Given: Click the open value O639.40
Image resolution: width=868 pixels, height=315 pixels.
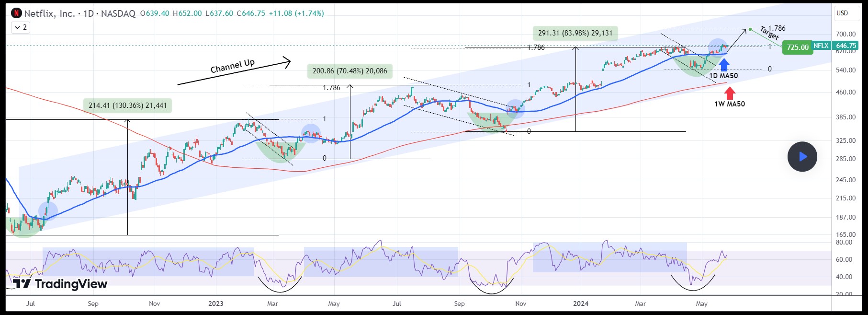Looking at the screenshot, I should [x=155, y=13].
